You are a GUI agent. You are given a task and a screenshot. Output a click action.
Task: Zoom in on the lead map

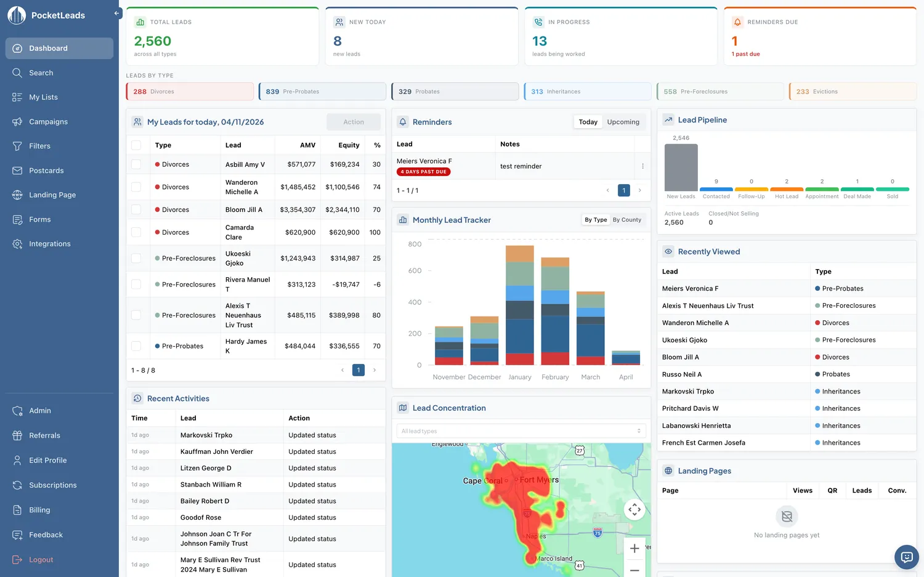[x=634, y=548]
